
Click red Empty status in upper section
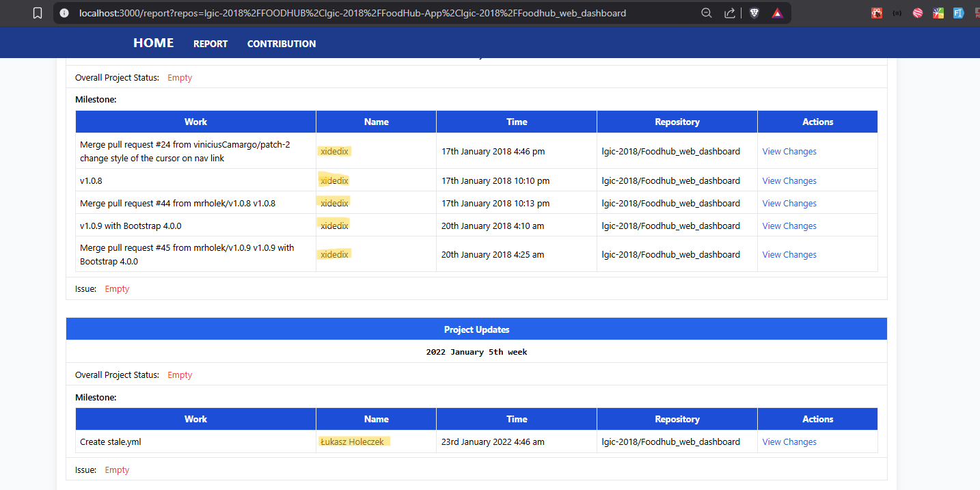point(180,78)
